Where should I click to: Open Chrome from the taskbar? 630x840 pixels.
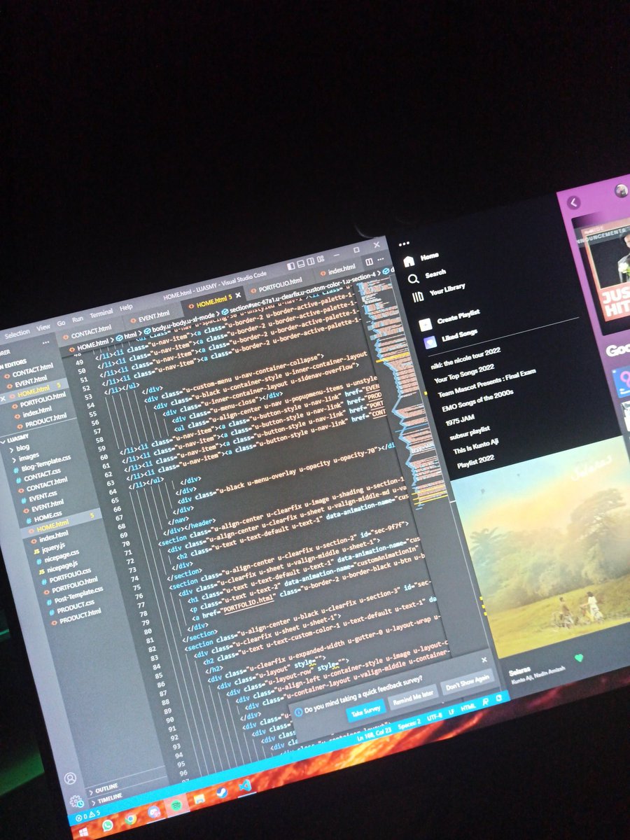tap(130, 818)
